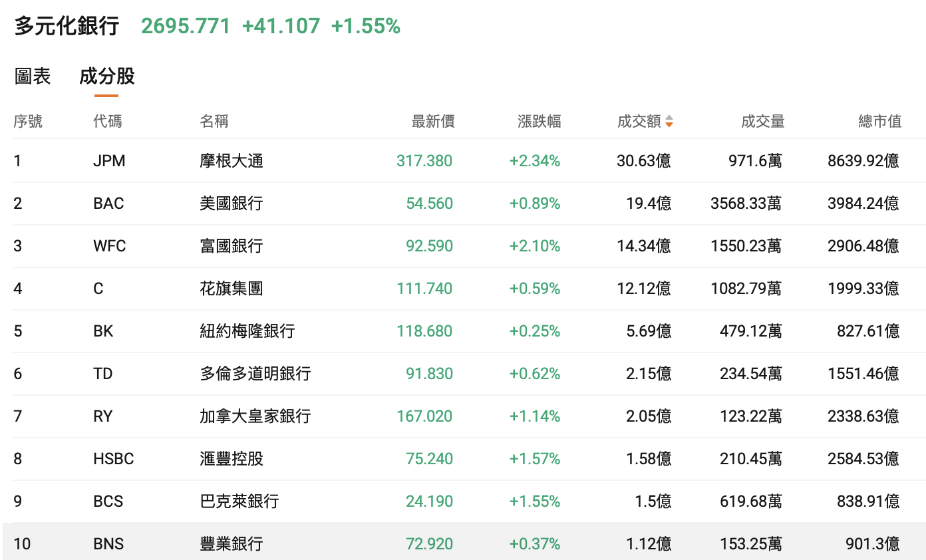Sort by 最新價 column header
Viewport: 926px width, 560px height.
(433, 121)
